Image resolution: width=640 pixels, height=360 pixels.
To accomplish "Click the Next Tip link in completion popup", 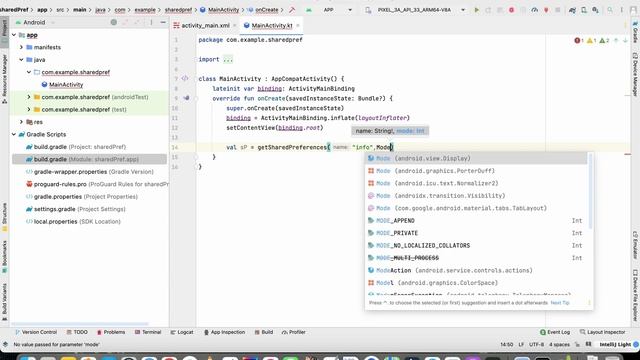I will [560, 303].
